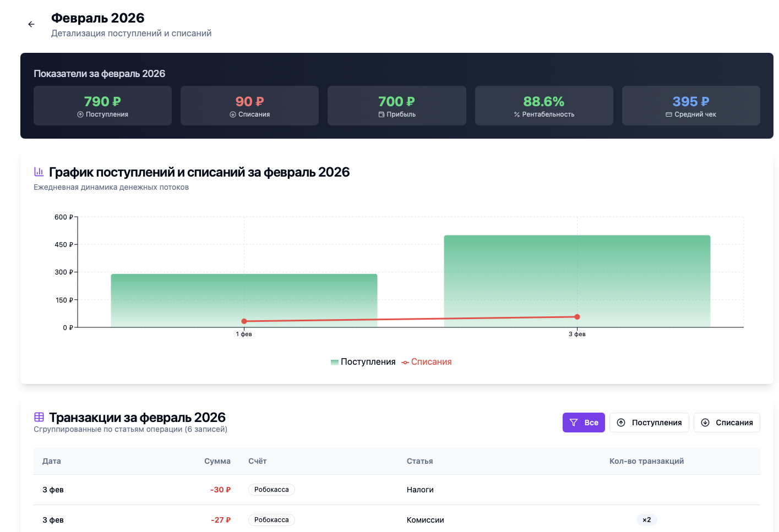
Task: Click the table icon beside Транзакции heading
Action: [39, 417]
